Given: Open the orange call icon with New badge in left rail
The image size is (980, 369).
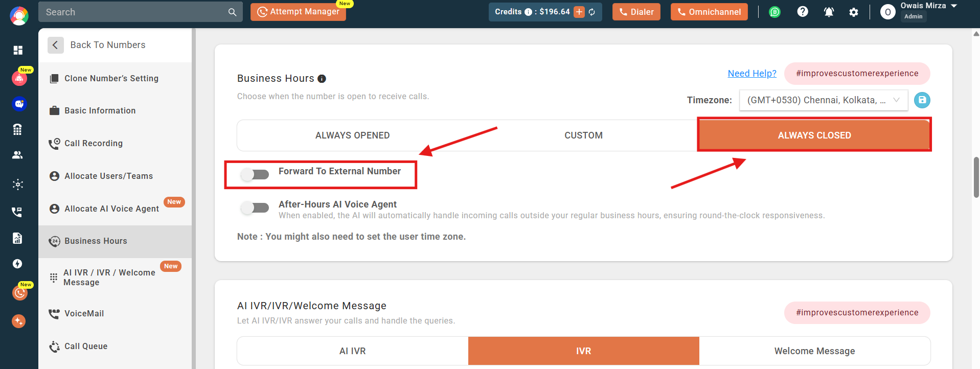Looking at the screenshot, I should [20, 293].
